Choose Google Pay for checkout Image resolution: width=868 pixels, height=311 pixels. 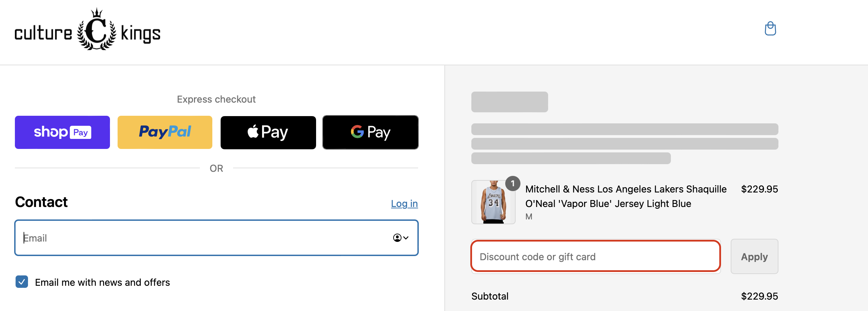[370, 132]
